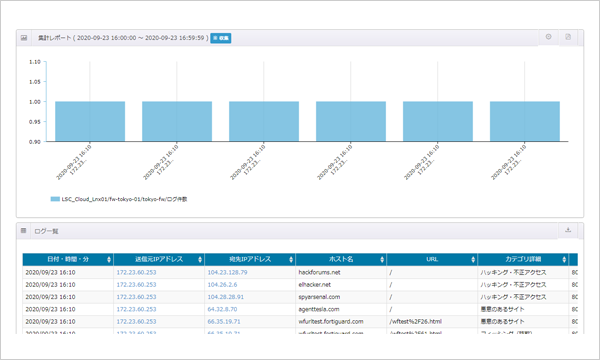The image size is (600, 360).
Task: Sort by ホスト名 using its sort arrows
Action: click(382, 259)
